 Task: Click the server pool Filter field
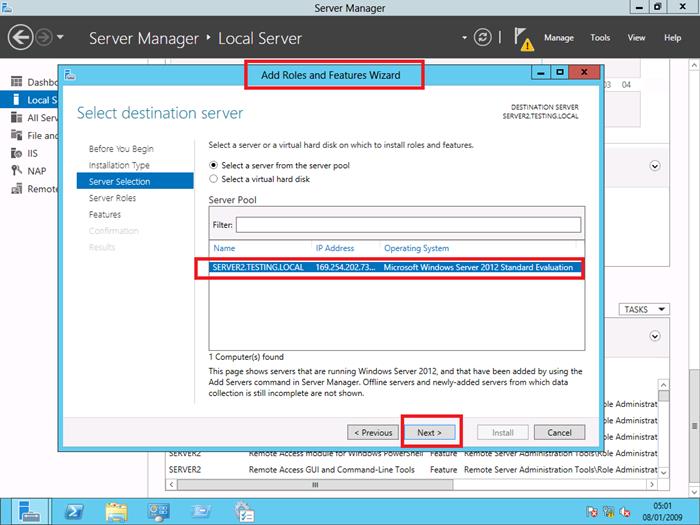tap(407, 225)
